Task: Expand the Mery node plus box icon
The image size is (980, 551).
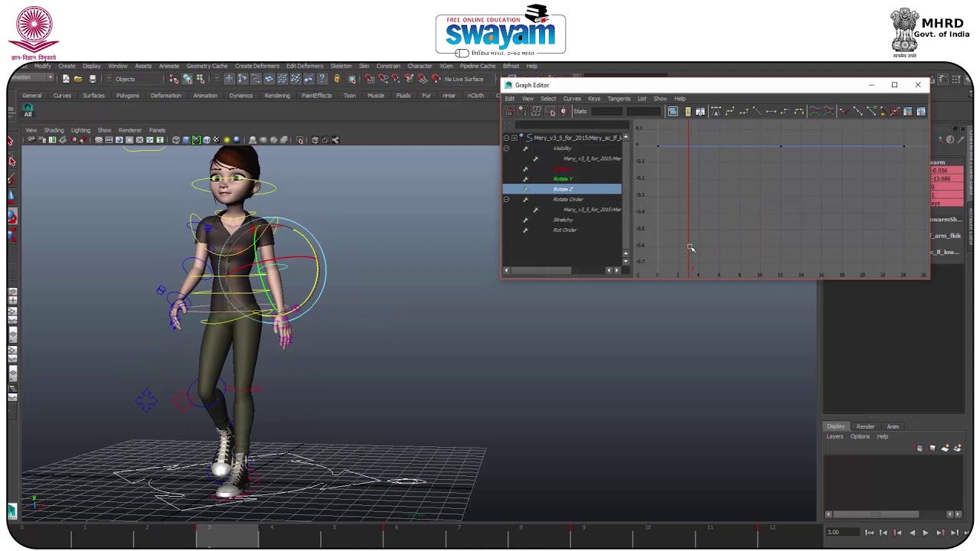Action: click(x=514, y=138)
